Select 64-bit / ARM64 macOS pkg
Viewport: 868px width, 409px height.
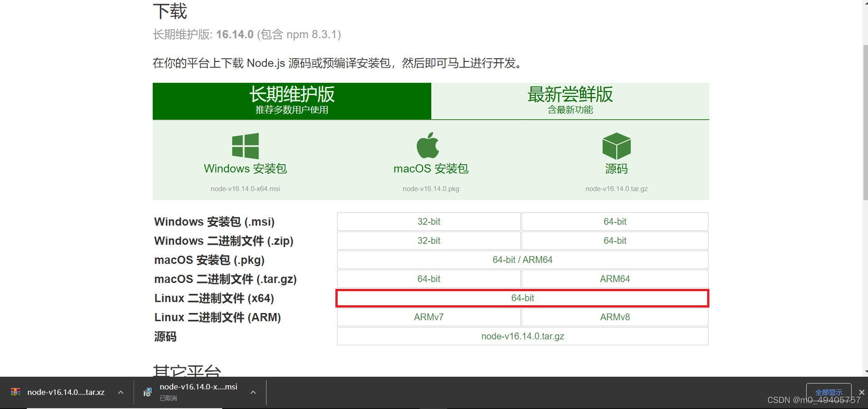[523, 260]
